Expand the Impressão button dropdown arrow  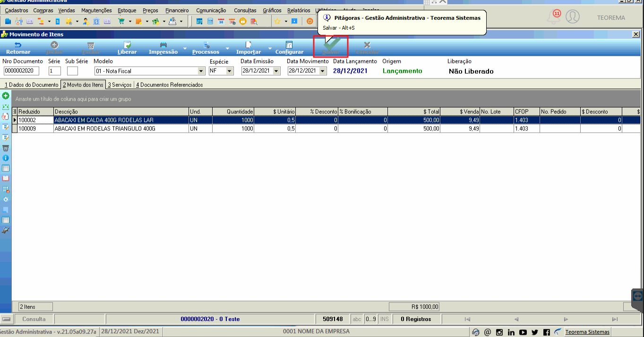point(185,49)
